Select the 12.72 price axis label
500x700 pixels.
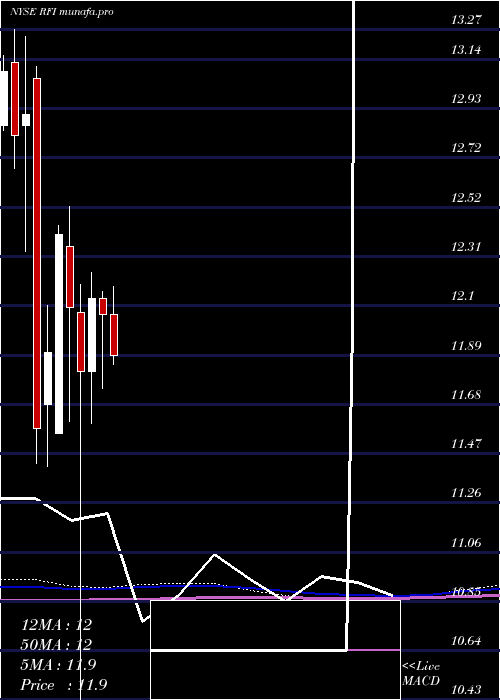pos(466,148)
